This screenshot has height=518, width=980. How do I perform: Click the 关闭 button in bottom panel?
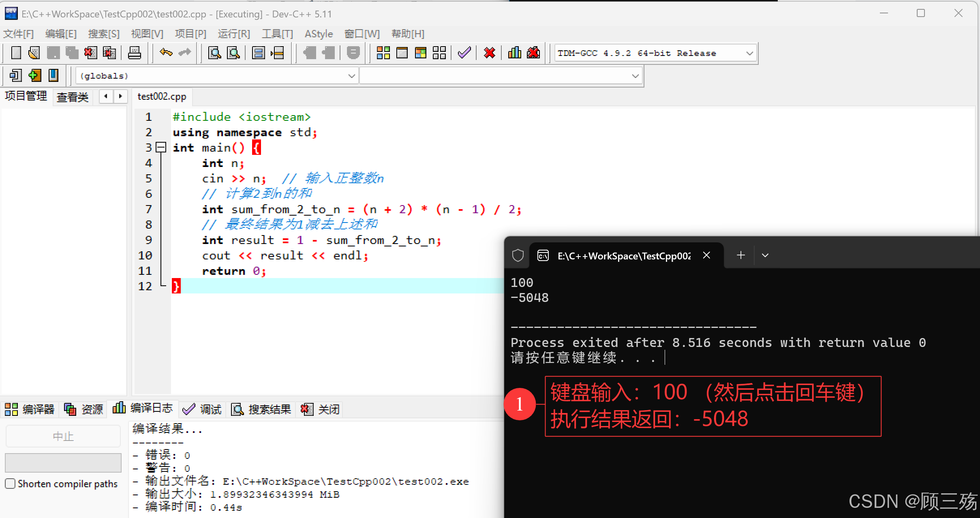(321, 409)
